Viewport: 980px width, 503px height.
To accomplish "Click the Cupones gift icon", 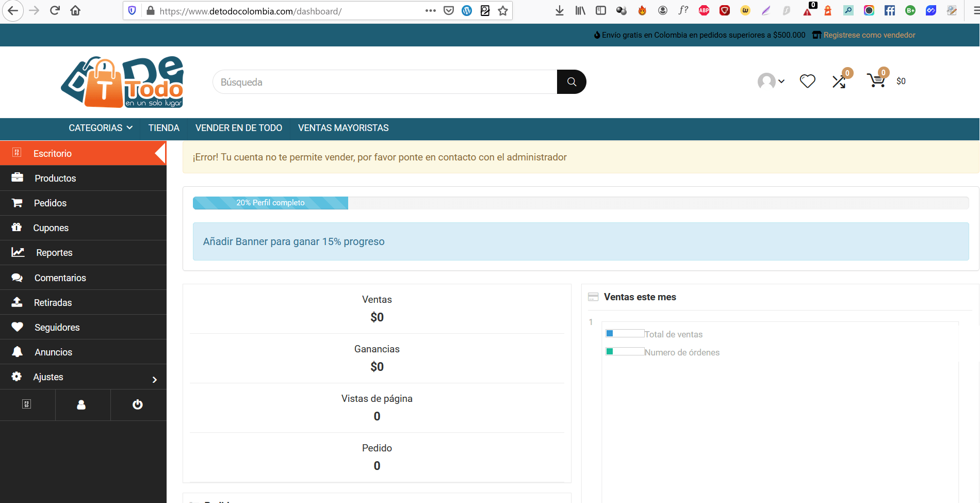I will [17, 227].
